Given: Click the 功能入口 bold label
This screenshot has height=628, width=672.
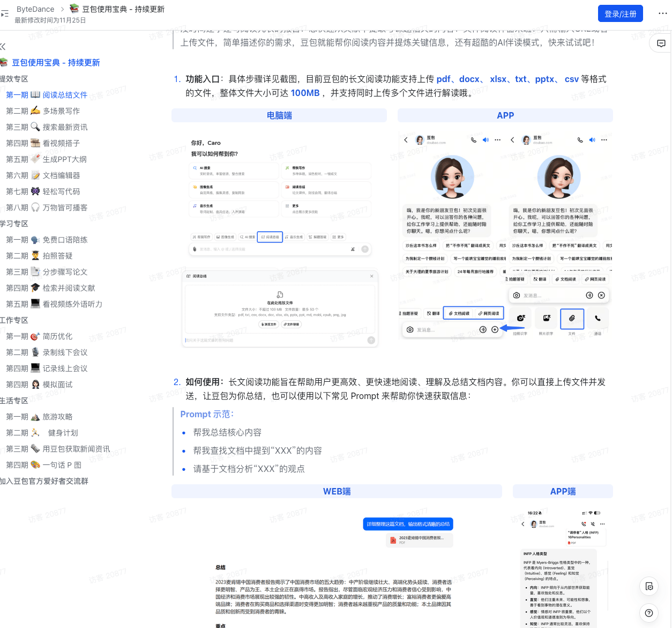Looking at the screenshot, I should pos(203,79).
